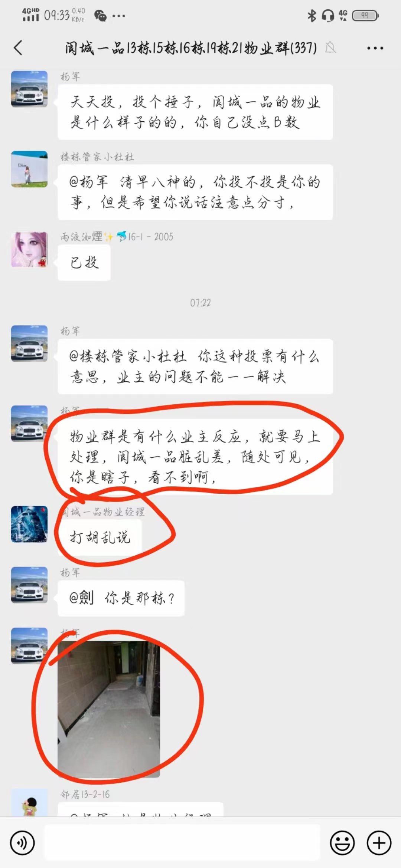Image resolution: width=401 pixels, height=868 pixels.
Task: Open the hallway photo sent by 杨军
Action: (x=109, y=709)
